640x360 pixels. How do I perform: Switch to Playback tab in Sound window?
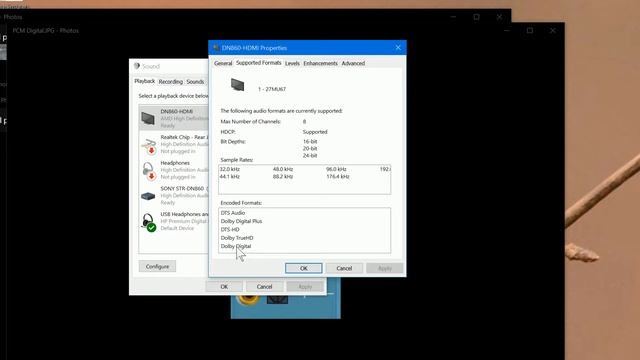point(144,81)
